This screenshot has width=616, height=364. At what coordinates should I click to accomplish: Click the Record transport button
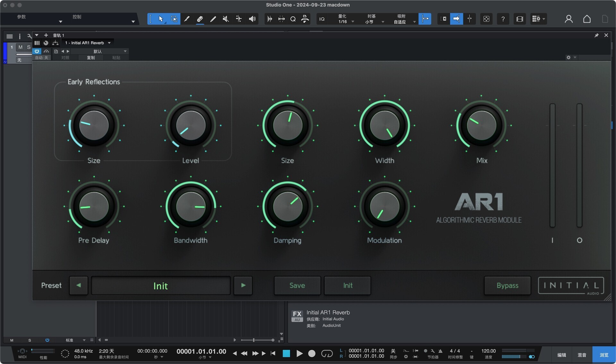click(x=312, y=353)
